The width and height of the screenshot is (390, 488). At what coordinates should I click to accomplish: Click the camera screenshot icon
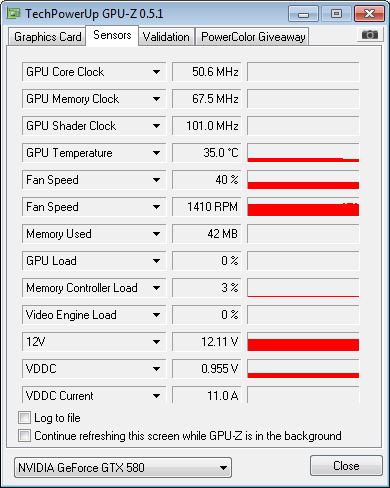coord(370,34)
